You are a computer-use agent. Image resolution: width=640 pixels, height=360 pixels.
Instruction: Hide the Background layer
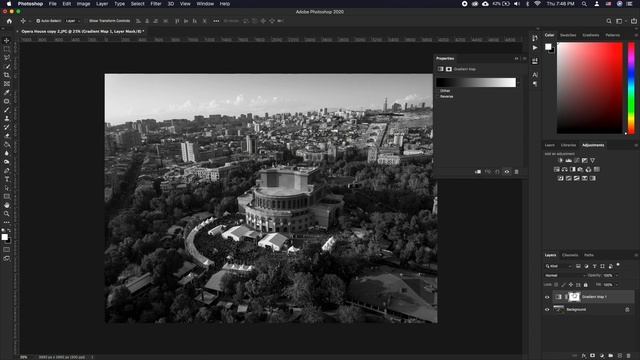coord(547,310)
